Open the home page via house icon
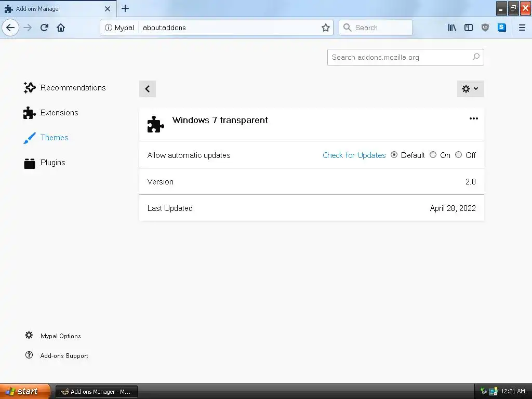Image resolution: width=532 pixels, height=399 pixels. (61, 28)
